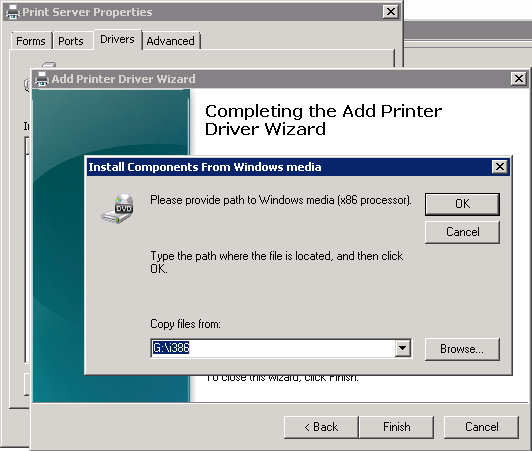
Task: Cancel the Install Components dialog
Action: coord(462,232)
